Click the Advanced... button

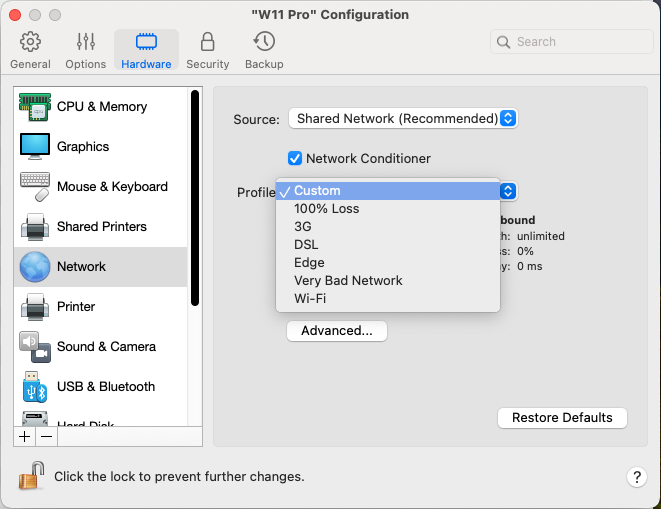point(336,331)
